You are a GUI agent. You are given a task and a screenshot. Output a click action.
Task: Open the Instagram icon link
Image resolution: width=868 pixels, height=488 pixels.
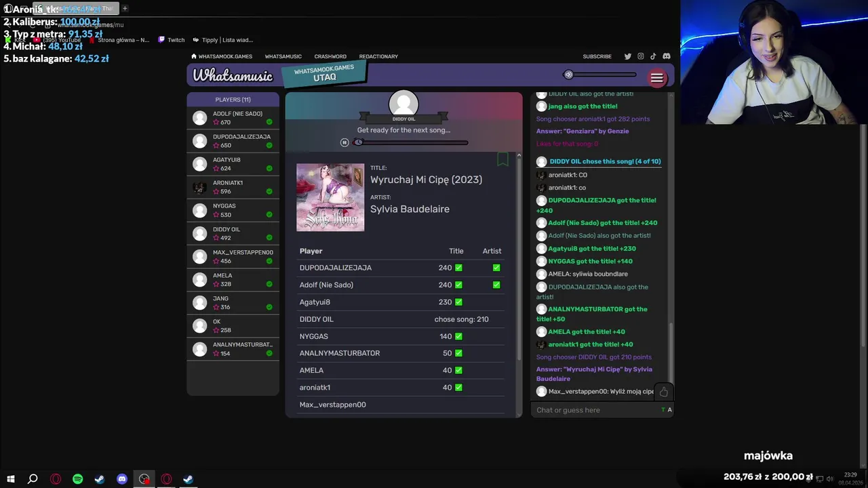[x=640, y=56]
